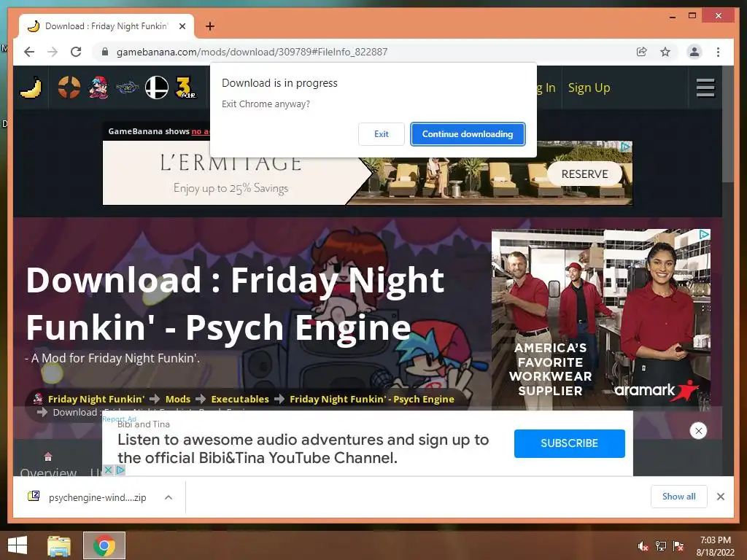747x560 pixels.
Task: Click the GameBanana banana logo
Action: coord(31,87)
